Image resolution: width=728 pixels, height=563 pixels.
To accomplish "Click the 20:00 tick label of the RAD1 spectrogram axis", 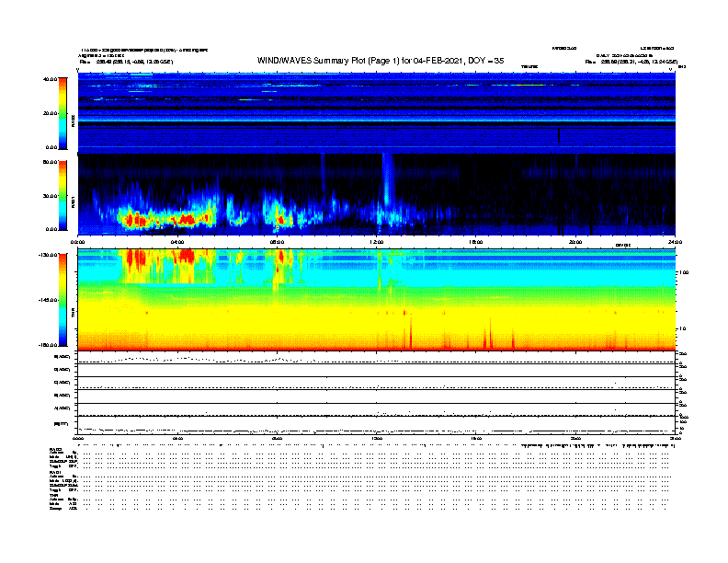I will (x=575, y=242).
